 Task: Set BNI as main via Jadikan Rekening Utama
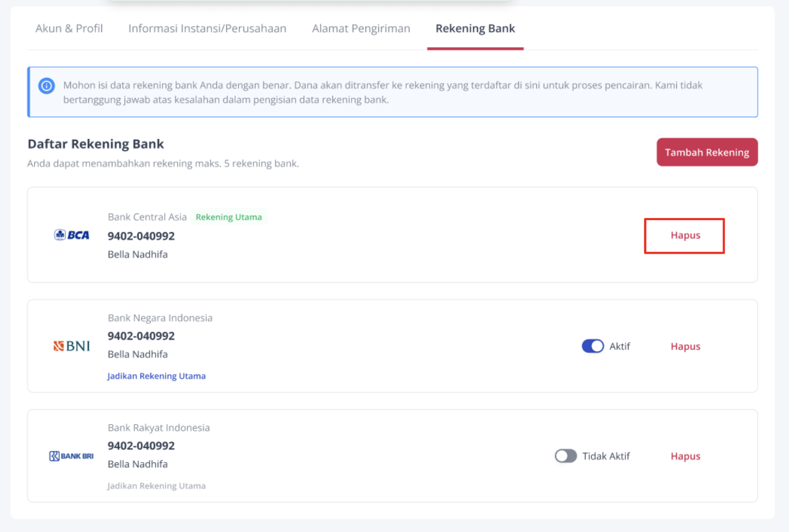pos(156,376)
